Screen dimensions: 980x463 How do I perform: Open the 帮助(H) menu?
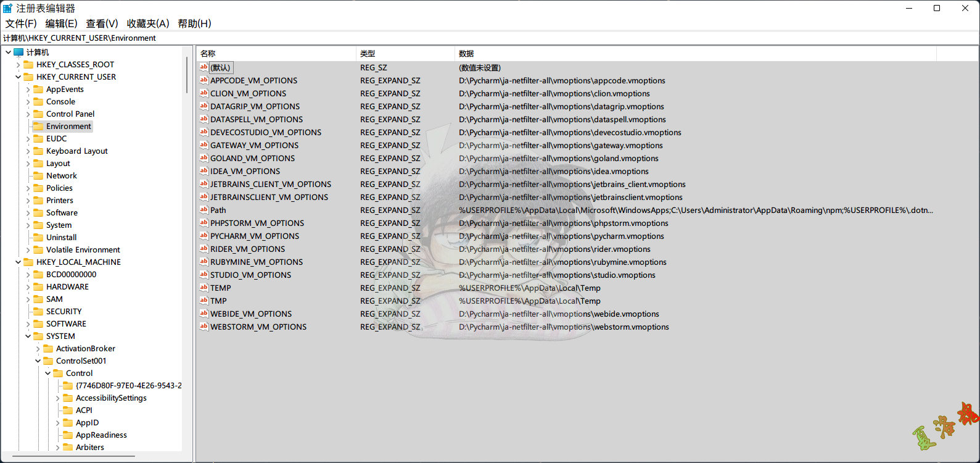pyautogui.click(x=194, y=23)
